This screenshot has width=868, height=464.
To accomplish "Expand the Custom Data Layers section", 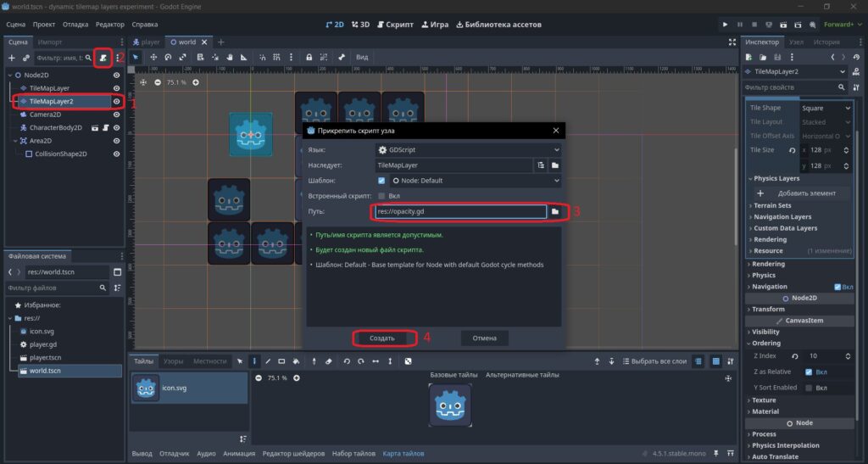I will [784, 228].
